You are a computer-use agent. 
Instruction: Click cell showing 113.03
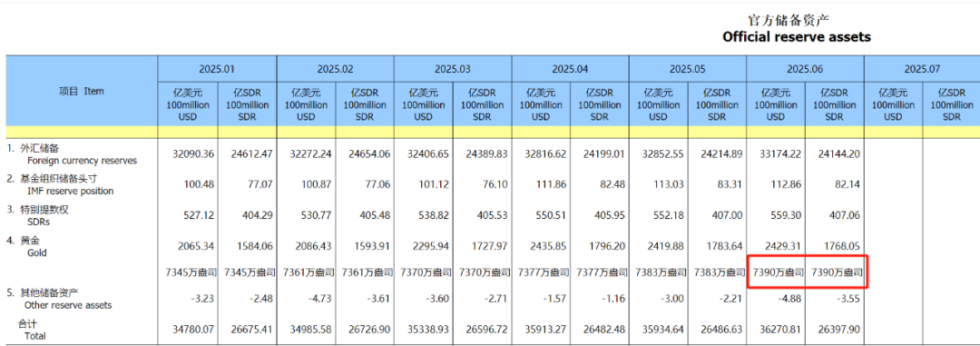[670, 184]
